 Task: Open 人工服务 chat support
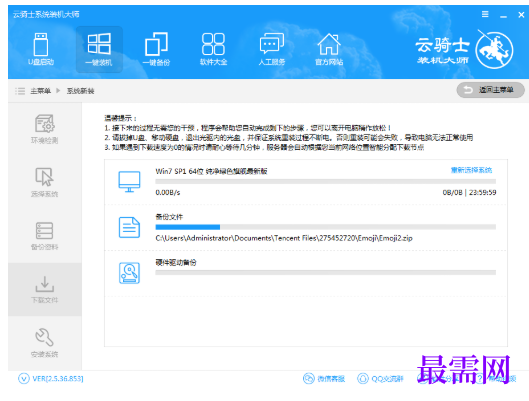coord(272,50)
